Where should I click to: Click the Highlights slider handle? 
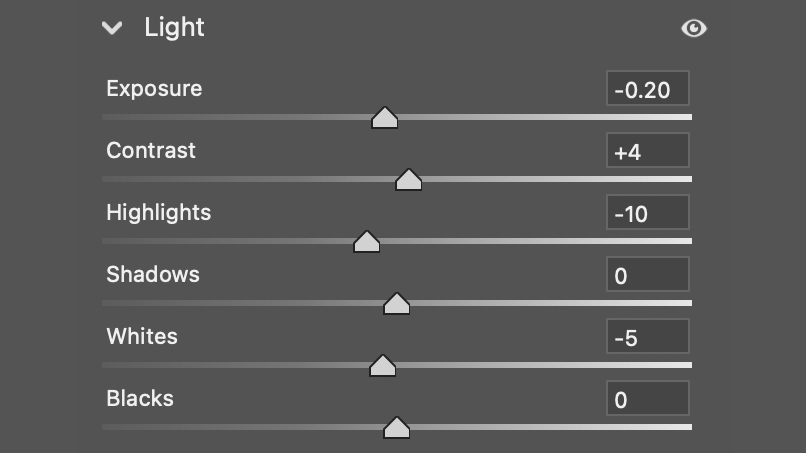(367, 242)
